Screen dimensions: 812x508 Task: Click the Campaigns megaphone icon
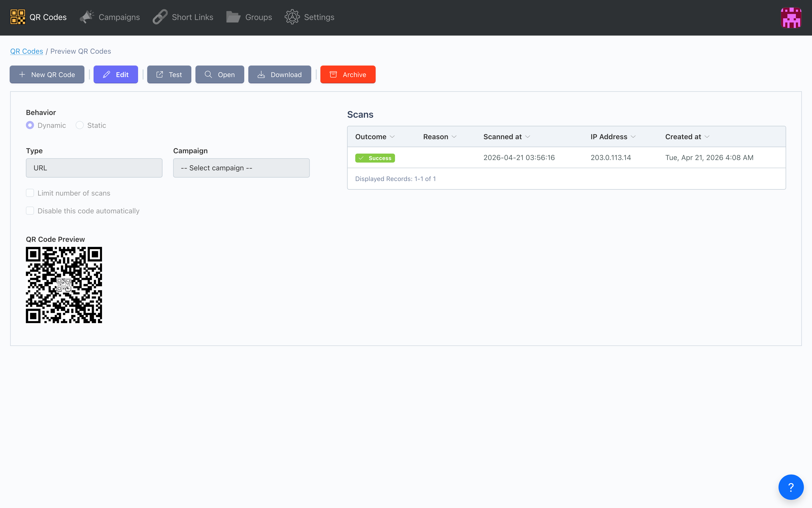(x=87, y=17)
